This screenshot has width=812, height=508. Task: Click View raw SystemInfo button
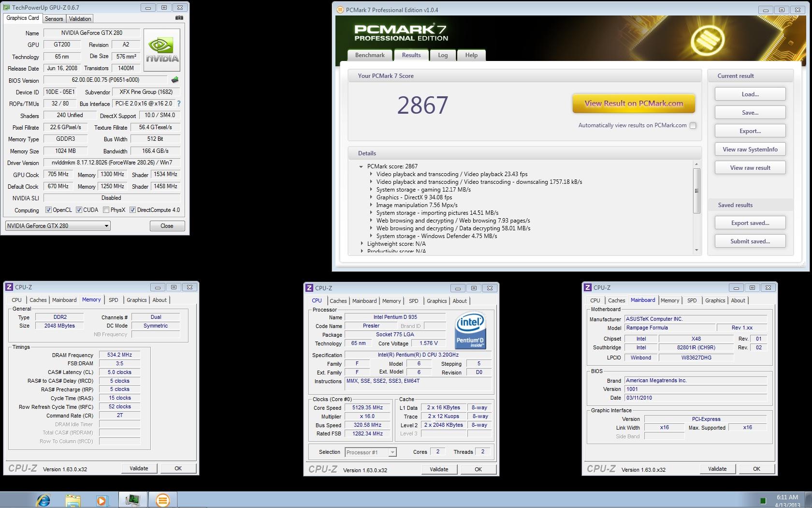coord(750,149)
